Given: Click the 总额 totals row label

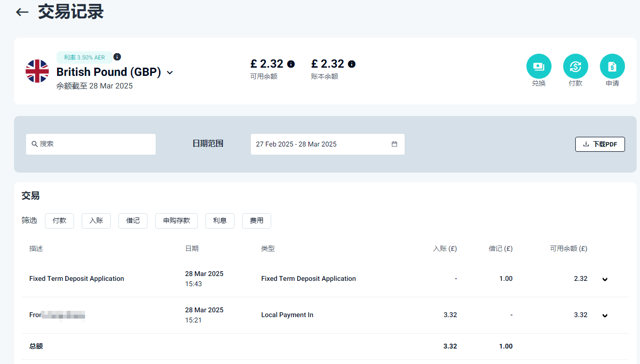Looking at the screenshot, I should click(x=36, y=346).
